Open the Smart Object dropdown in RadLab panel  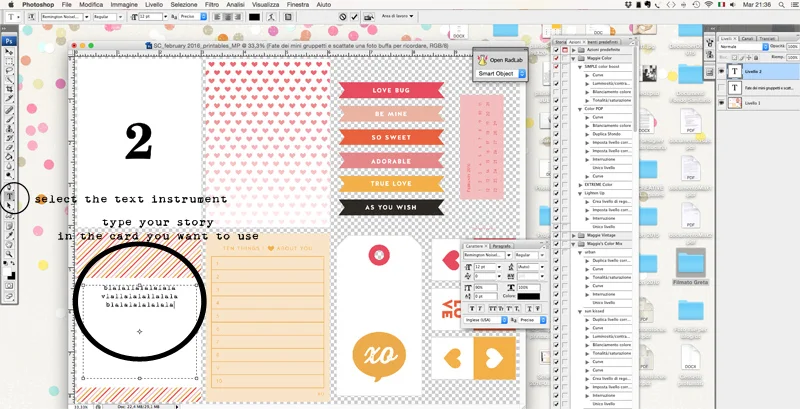pyautogui.click(x=502, y=73)
